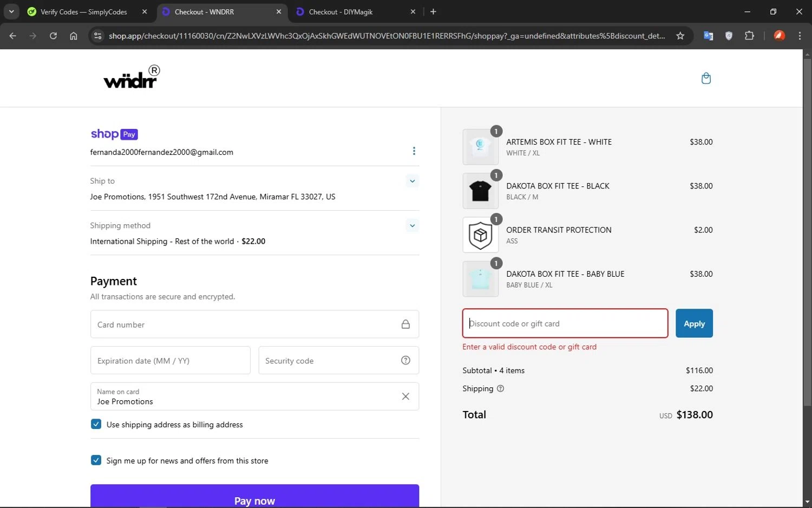Screen dimensions: 812x508
Task: Open the Google Translate extension
Action: click(708, 36)
